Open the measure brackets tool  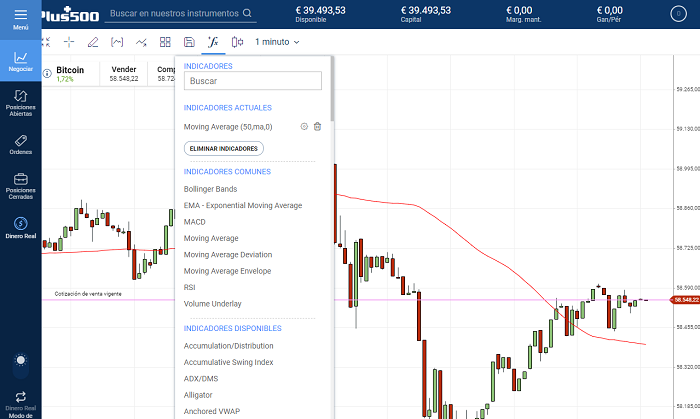[x=117, y=42]
